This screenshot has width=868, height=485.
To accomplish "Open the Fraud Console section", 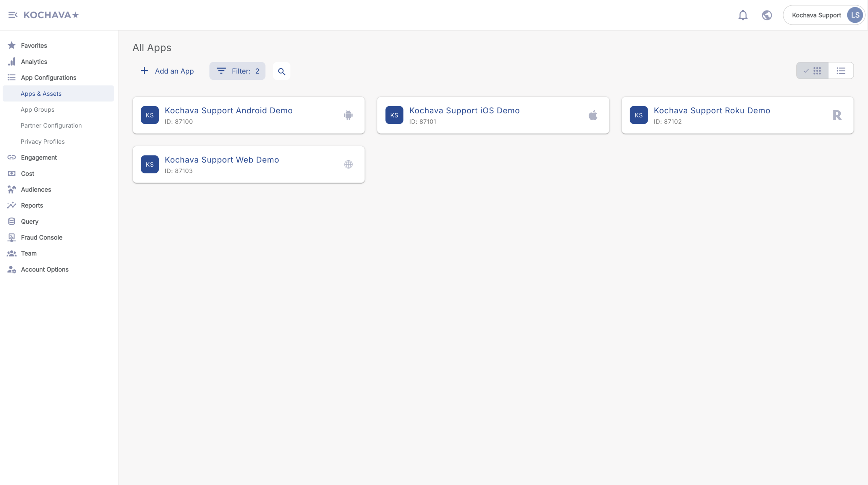I will point(41,238).
